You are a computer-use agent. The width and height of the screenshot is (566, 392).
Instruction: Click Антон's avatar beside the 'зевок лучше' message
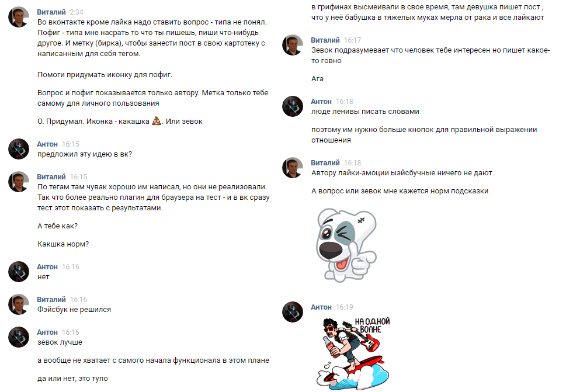pyautogui.click(x=19, y=337)
